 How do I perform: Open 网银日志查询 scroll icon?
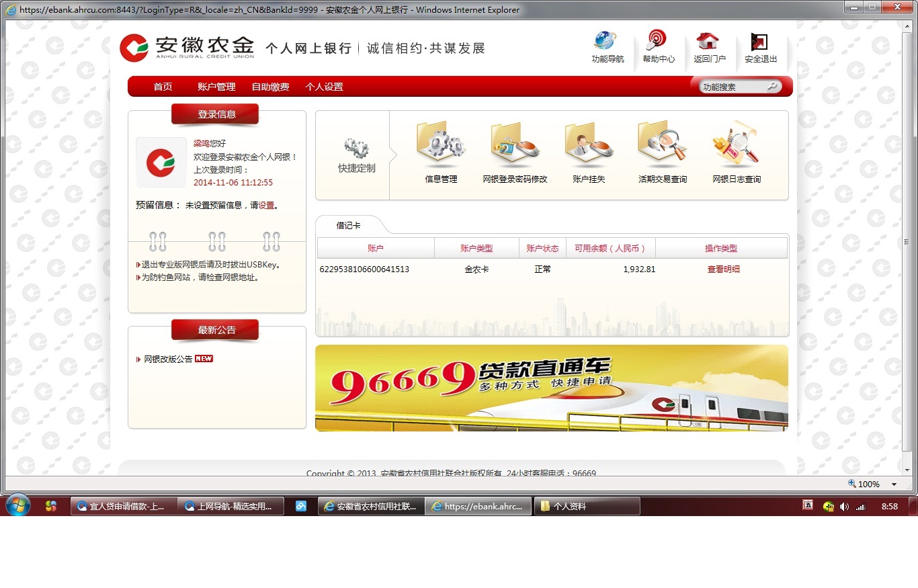[x=737, y=144]
